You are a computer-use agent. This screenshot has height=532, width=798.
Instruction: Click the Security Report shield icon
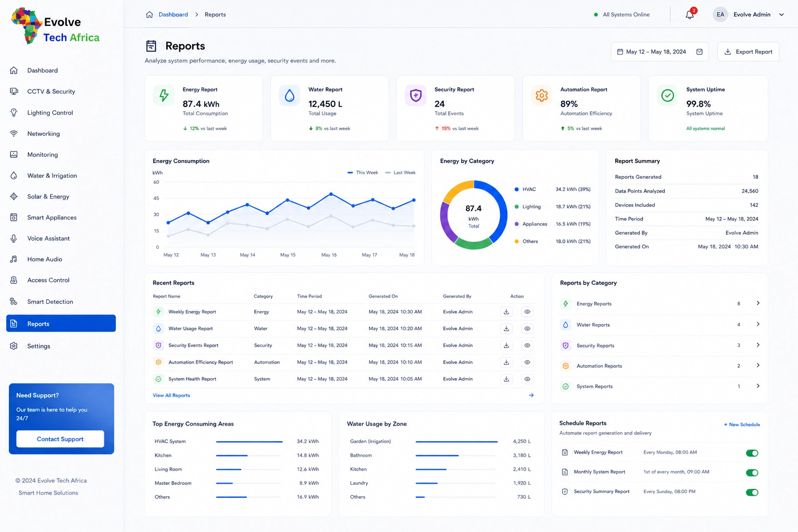416,96
